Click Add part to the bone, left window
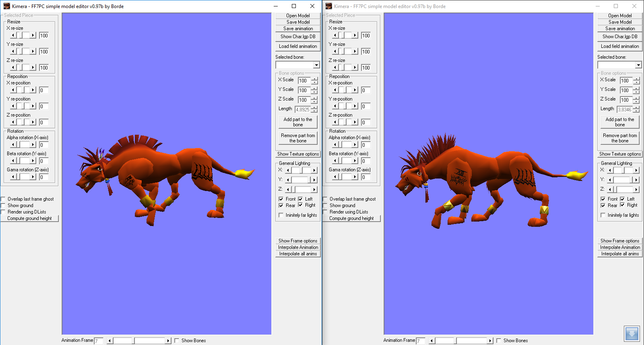This screenshot has height=345, width=644. tap(298, 122)
